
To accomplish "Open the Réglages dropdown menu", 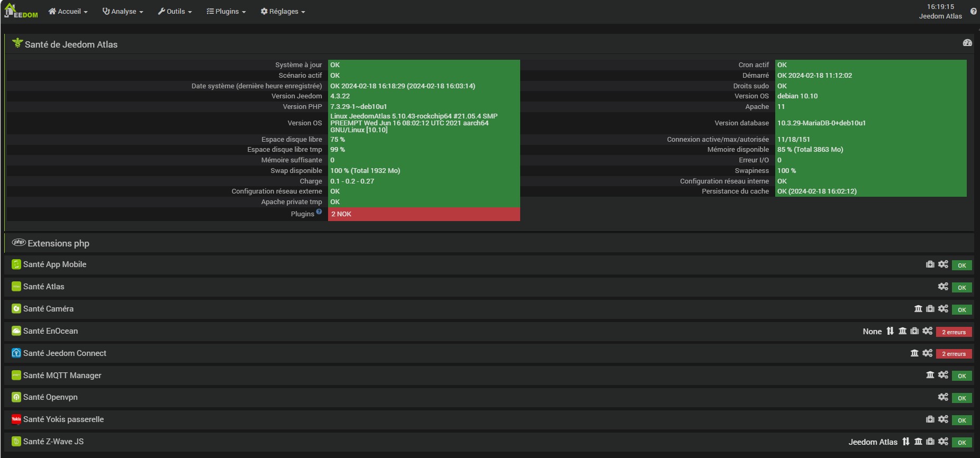I will (283, 11).
